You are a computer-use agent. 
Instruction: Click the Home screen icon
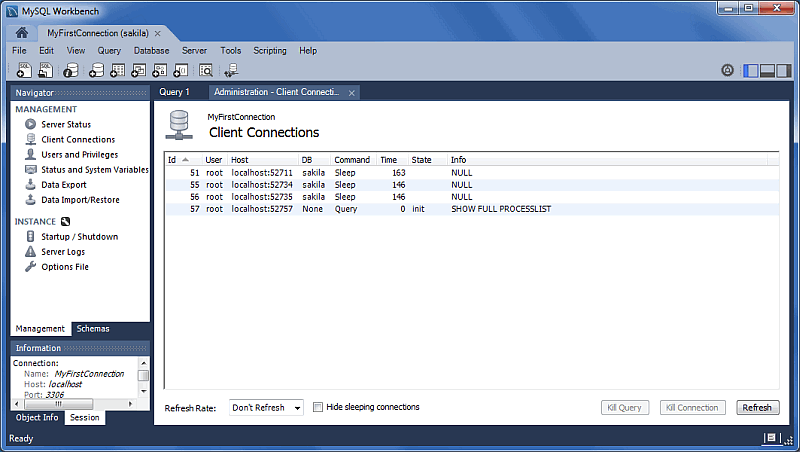pos(22,33)
